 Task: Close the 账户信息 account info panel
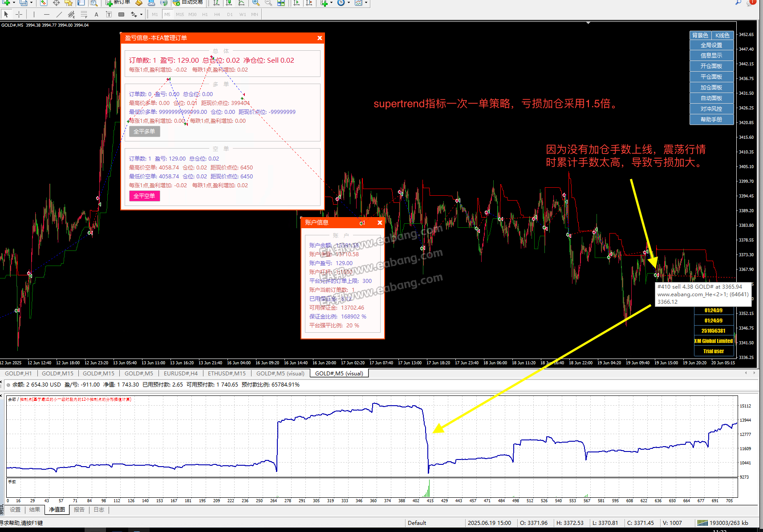coord(380,222)
